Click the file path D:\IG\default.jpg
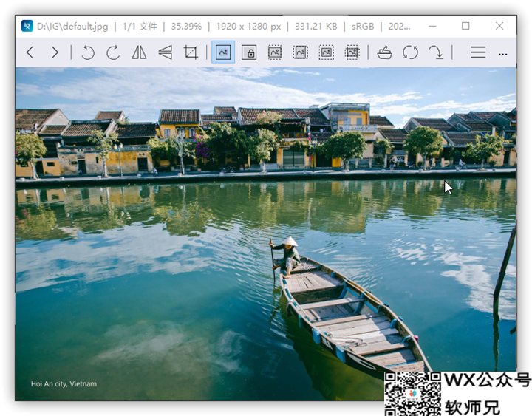 coord(72,27)
